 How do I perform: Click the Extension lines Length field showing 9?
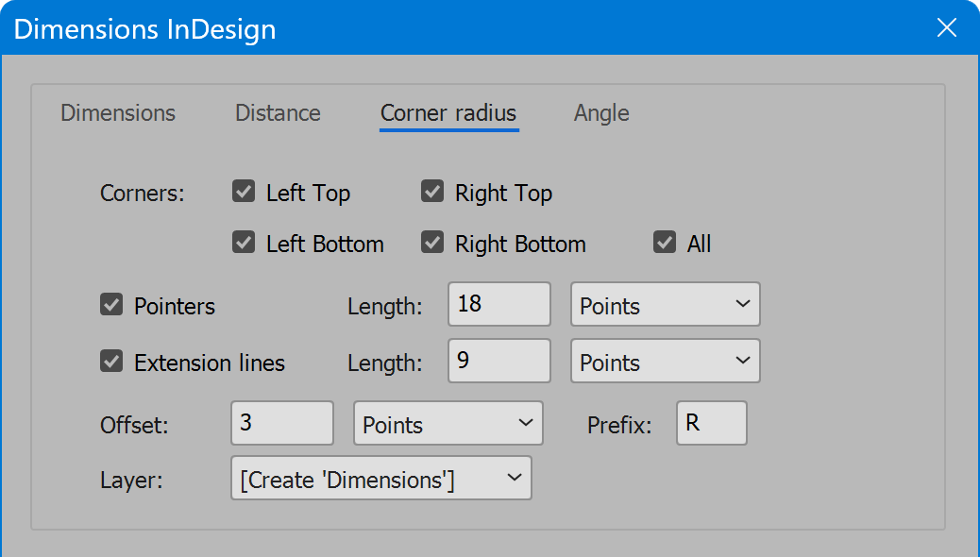(x=499, y=361)
